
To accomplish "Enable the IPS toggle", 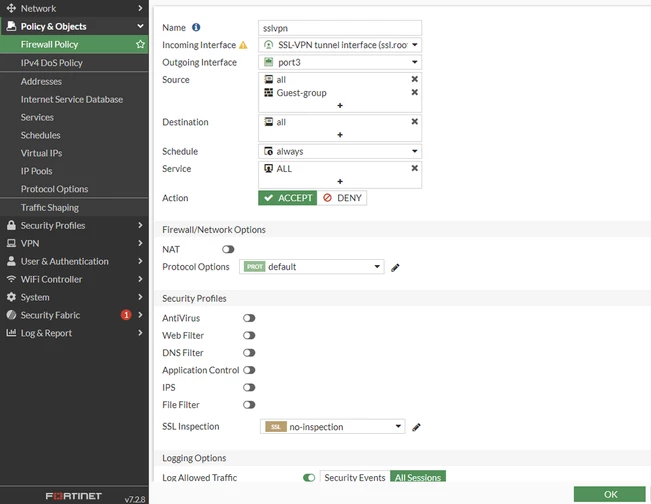I will [x=249, y=388].
